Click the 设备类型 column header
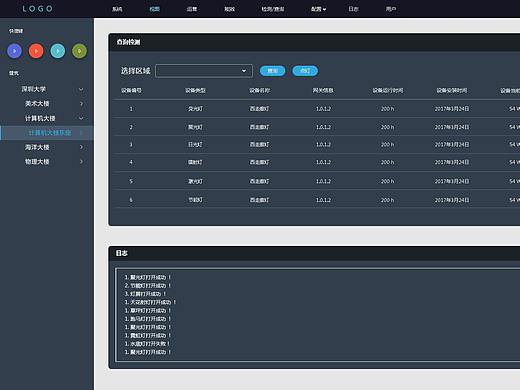Viewport: 520px width, 390px height. tap(195, 90)
